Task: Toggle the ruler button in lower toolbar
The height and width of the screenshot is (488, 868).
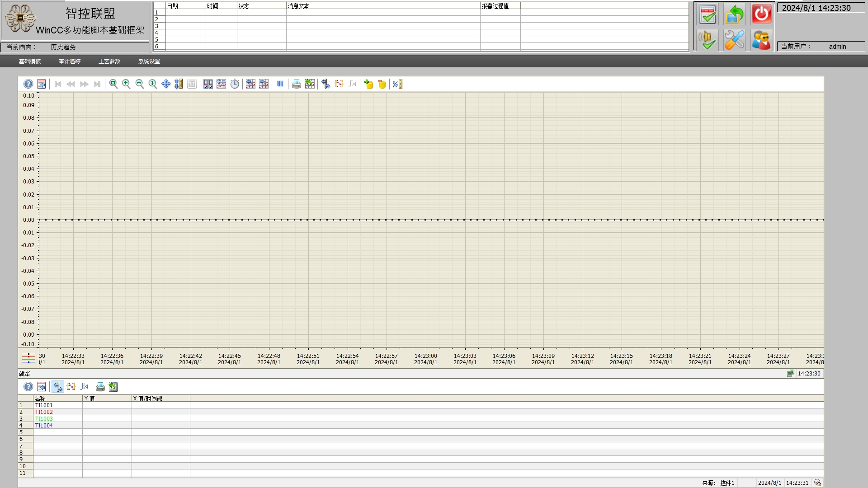Action: 58,387
